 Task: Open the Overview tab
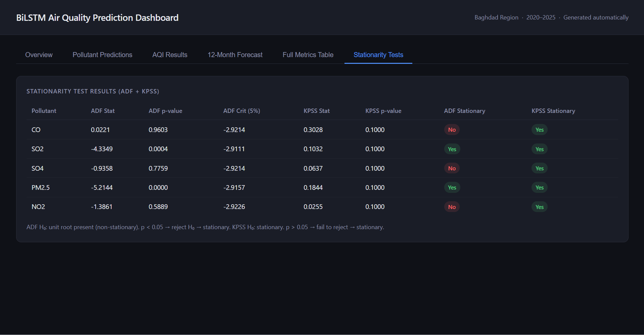click(39, 55)
